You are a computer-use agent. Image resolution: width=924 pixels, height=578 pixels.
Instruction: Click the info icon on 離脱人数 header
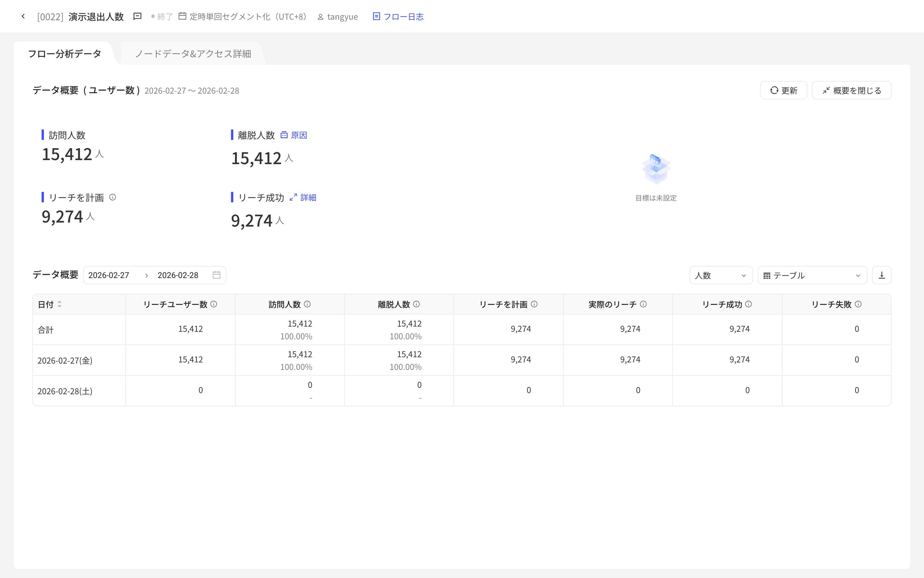click(x=417, y=304)
